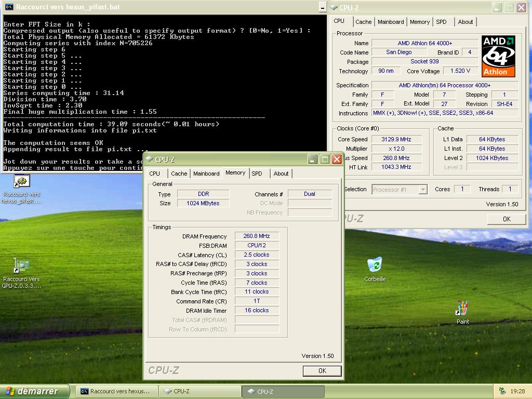Screen dimensions: 532x399
Task: Open Cache tab in back CPU-Z window
Action: click(364, 22)
